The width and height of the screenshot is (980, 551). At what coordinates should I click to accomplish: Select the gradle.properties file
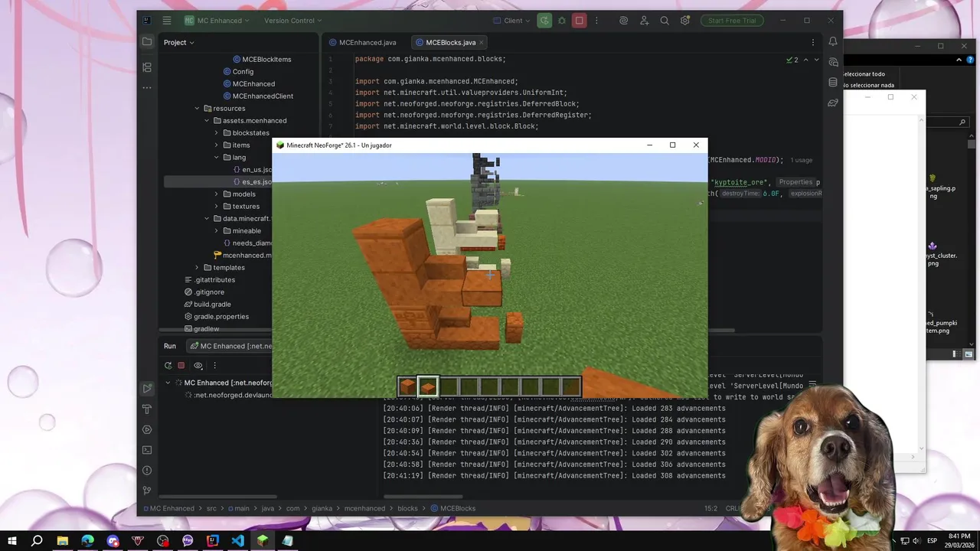coord(216,316)
